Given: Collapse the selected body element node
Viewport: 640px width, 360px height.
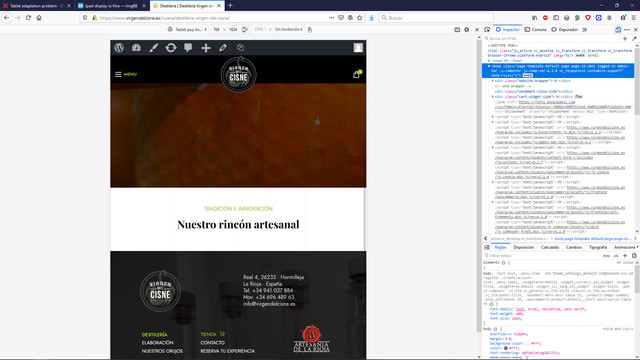Looking at the screenshot, I should click(x=489, y=66).
